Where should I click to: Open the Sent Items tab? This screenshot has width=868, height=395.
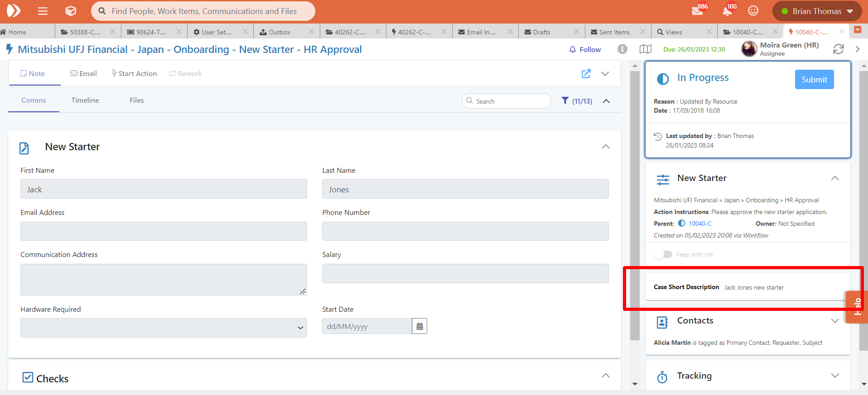click(614, 32)
